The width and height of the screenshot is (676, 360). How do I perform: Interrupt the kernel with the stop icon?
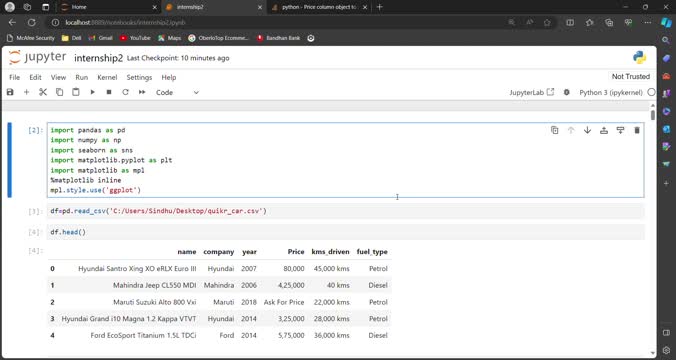pyautogui.click(x=109, y=92)
